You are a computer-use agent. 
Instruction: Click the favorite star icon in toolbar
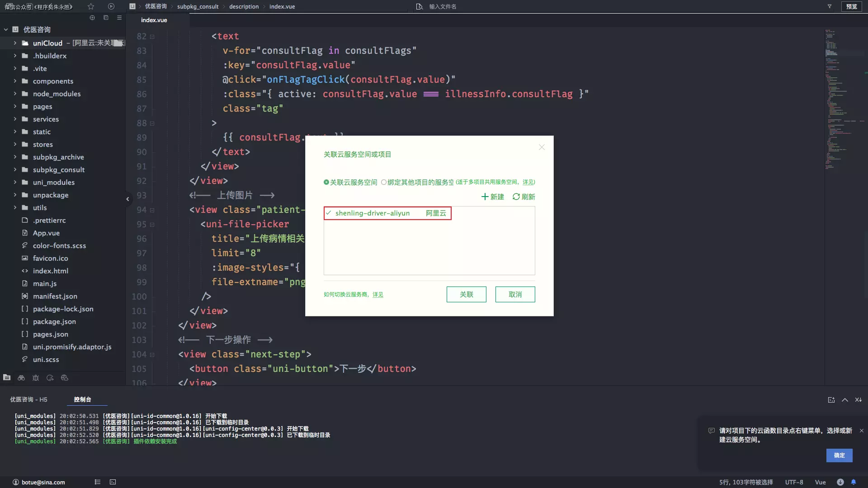point(91,6)
